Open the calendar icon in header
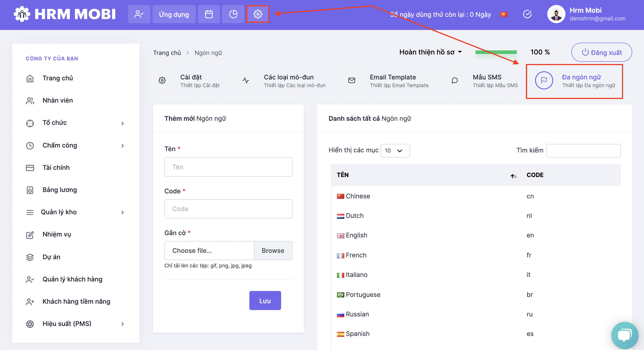Image resolution: width=644 pixels, height=350 pixels. pyautogui.click(x=209, y=14)
